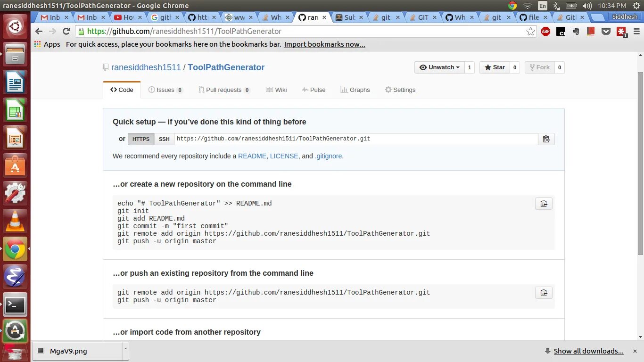Open the clock showing 10:34 PM

[x=612, y=6]
